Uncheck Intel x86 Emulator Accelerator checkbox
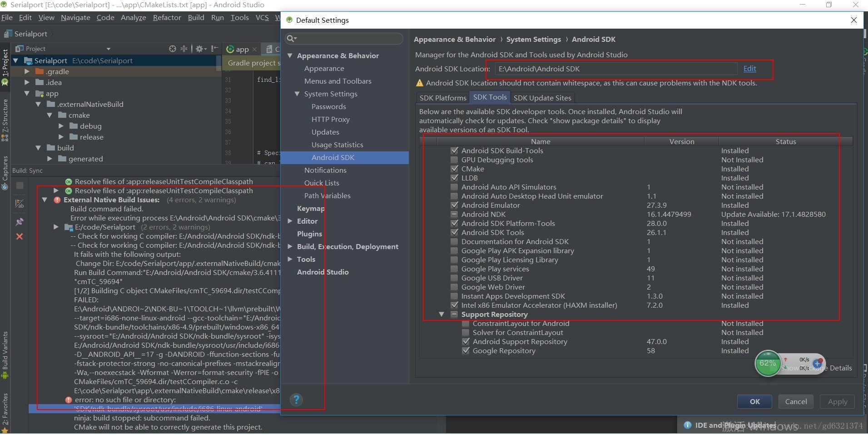This screenshot has width=868, height=435. 454,305
